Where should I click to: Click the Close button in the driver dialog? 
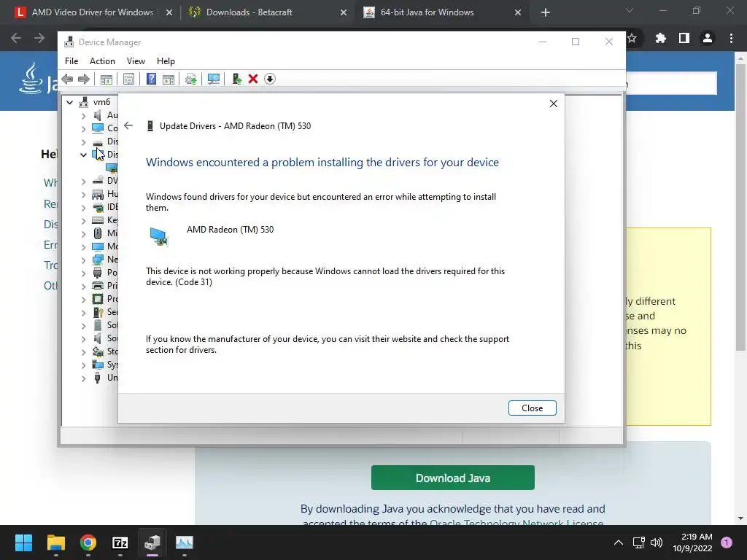click(532, 408)
